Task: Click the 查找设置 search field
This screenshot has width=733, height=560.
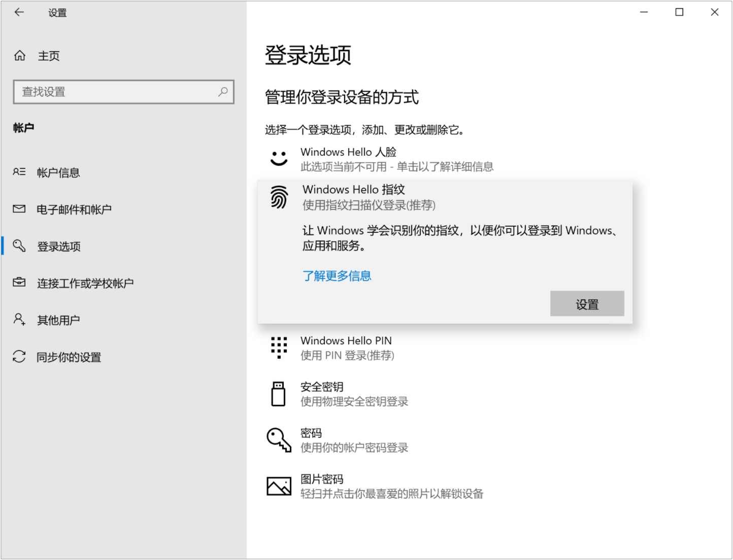Action: click(x=124, y=92)
